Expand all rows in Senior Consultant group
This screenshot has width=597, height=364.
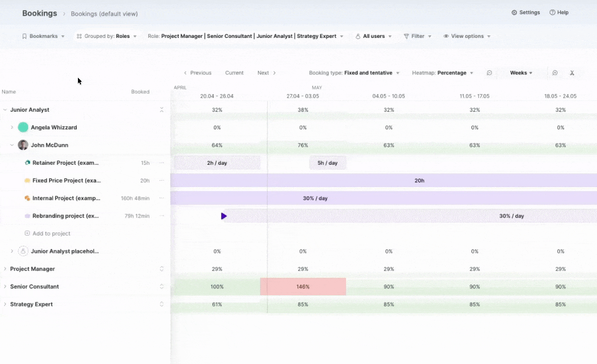click(x=162, y=287)
